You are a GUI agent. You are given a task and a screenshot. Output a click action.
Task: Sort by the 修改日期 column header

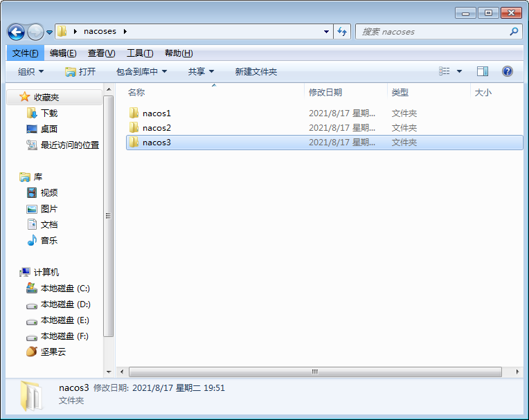(325, 92)
